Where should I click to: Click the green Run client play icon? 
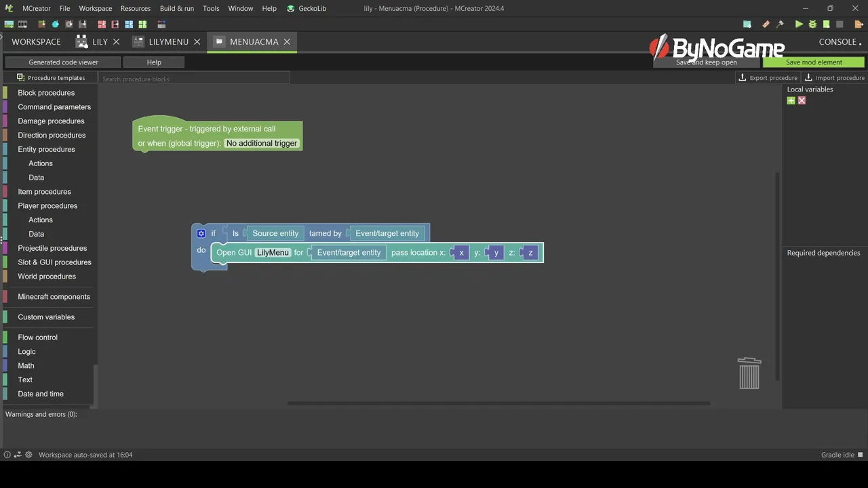point(799,24)
